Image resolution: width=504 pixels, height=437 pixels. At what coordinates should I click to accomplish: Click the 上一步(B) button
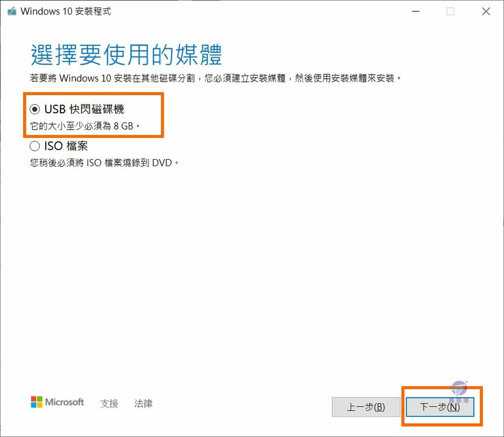366,407
